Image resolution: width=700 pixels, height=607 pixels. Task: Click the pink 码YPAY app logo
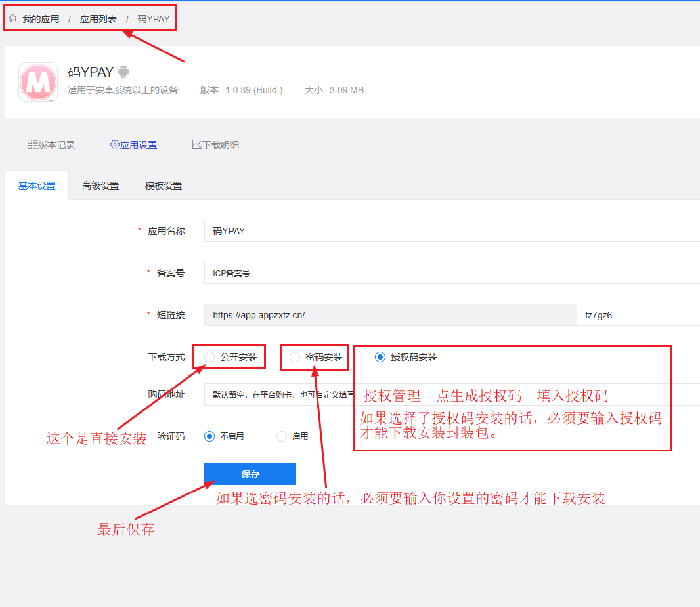pyautogui.click(x=38, y=82)
